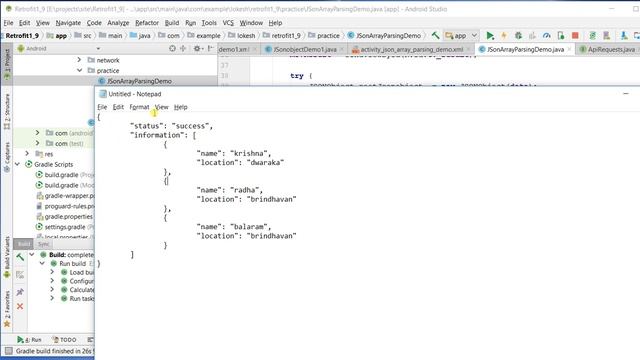Click collapse-all icon in Project panel header
The width and height of the screenshot is (640, 360).
pyautogui.click(x=183, y=49)
